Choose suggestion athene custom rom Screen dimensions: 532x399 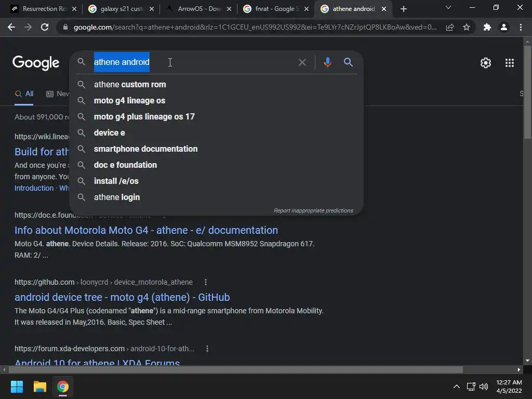(x=216, y=85)
